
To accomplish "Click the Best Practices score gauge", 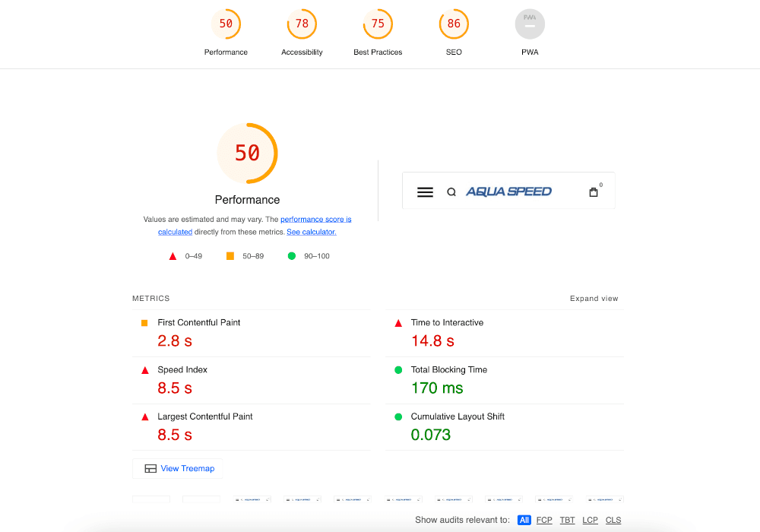I will coord(378,24).
